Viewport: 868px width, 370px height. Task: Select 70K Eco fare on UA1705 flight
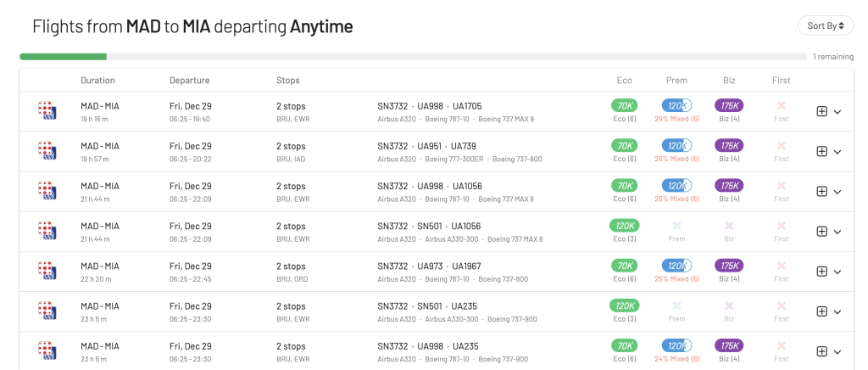coord(625,105)
